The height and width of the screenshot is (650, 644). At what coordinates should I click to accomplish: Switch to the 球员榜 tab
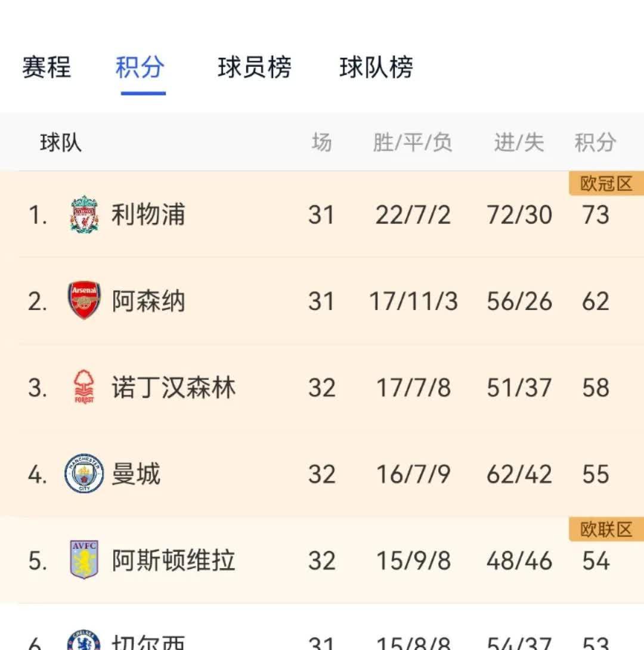click(253, 69)
